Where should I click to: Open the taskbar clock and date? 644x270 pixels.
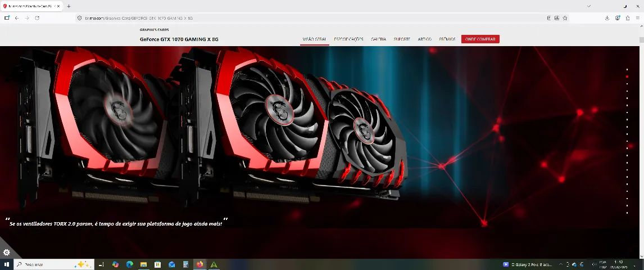(x=618, y=265)
